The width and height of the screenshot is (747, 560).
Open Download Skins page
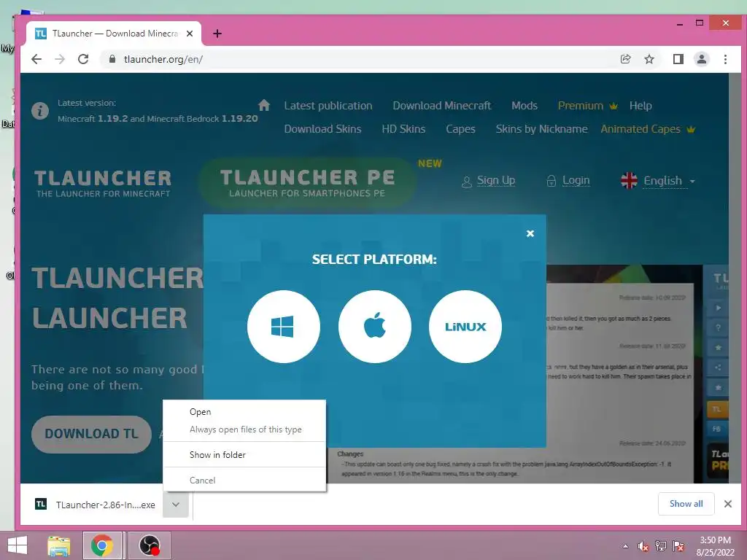click(x=322, y=129)
